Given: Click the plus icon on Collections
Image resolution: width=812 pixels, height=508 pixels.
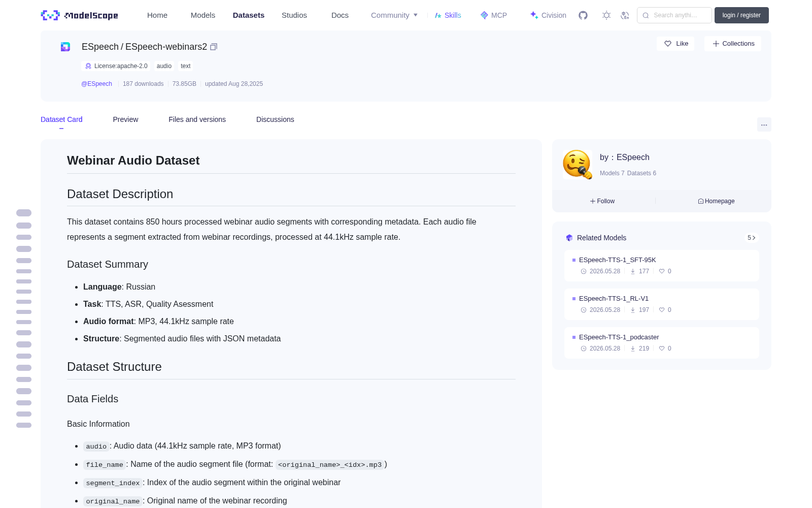Looking at the screenshot, I should 716,44.
